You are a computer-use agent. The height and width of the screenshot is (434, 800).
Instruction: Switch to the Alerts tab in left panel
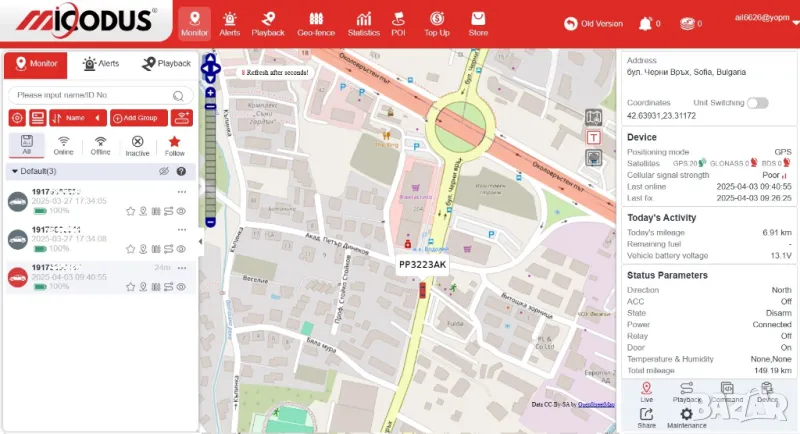[100, 64]
